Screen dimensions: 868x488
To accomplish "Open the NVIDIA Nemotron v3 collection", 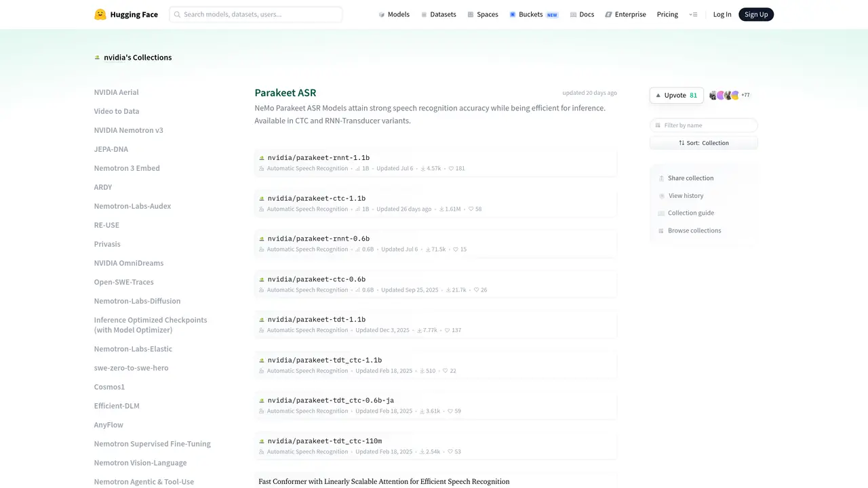I will coord(129,130).
